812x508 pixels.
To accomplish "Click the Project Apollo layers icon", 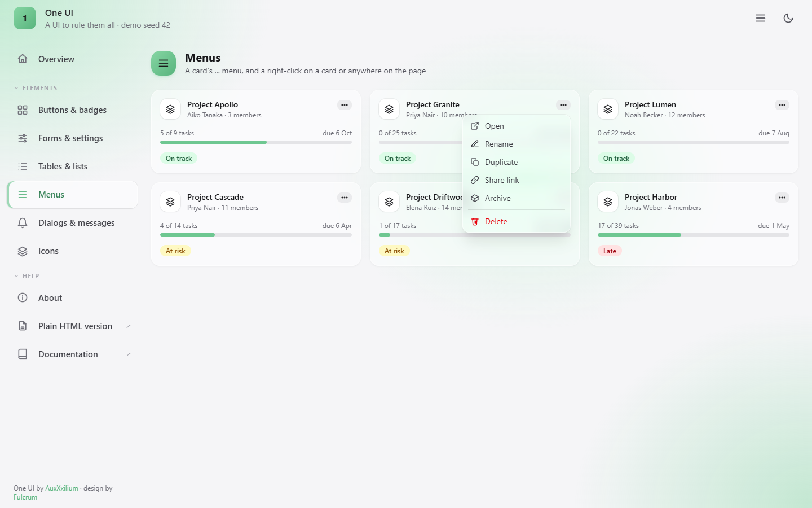I will (x=170, y=110).
